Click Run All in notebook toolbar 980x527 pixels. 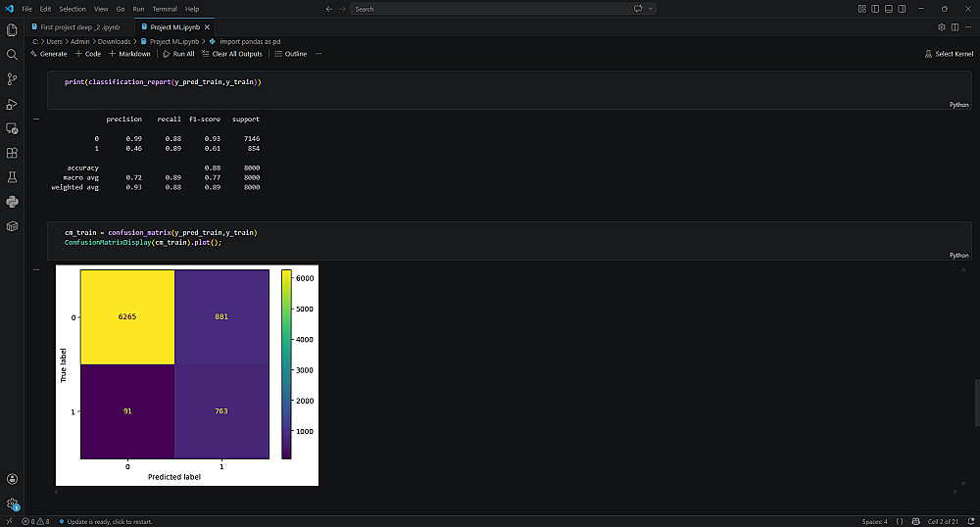point(178,54)
